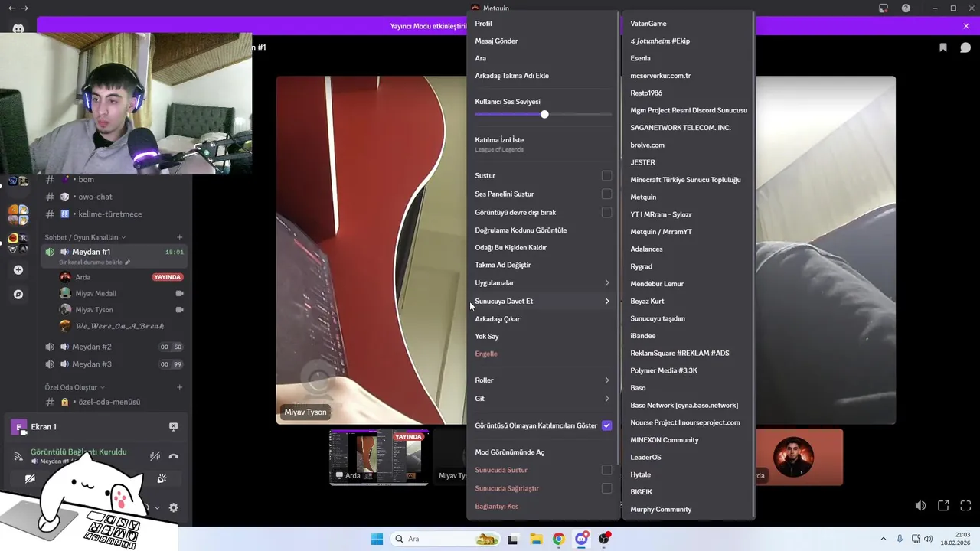
Task: Expand the Uygulamalar submenu
Action: coord(542,283)
